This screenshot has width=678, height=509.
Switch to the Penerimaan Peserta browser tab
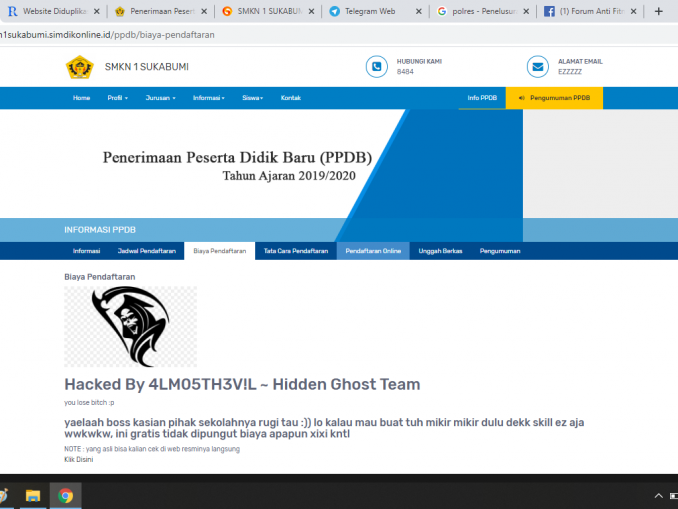[x=160, y=12]
